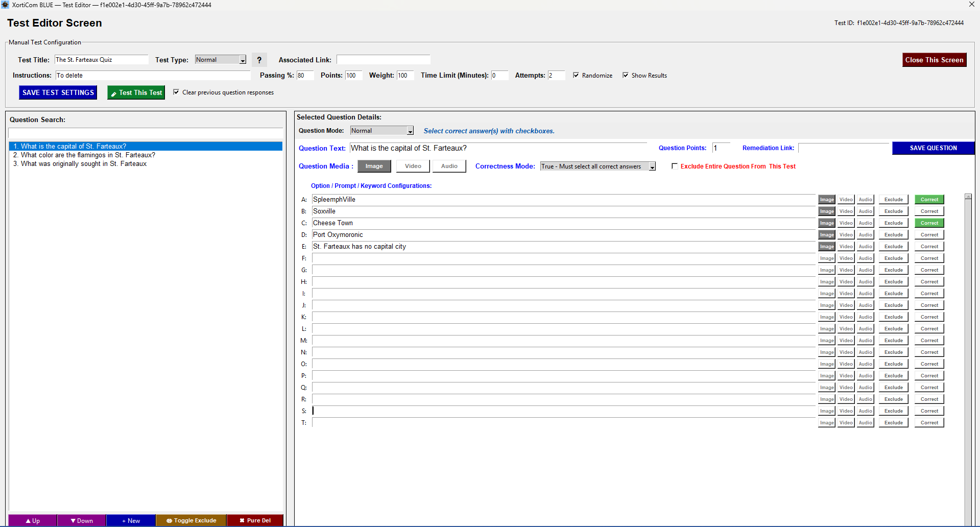Image resolution: width=980 pixels, height=527 pixels.
Task: Click Video button for option A
Action: click(x=846, y=200)
